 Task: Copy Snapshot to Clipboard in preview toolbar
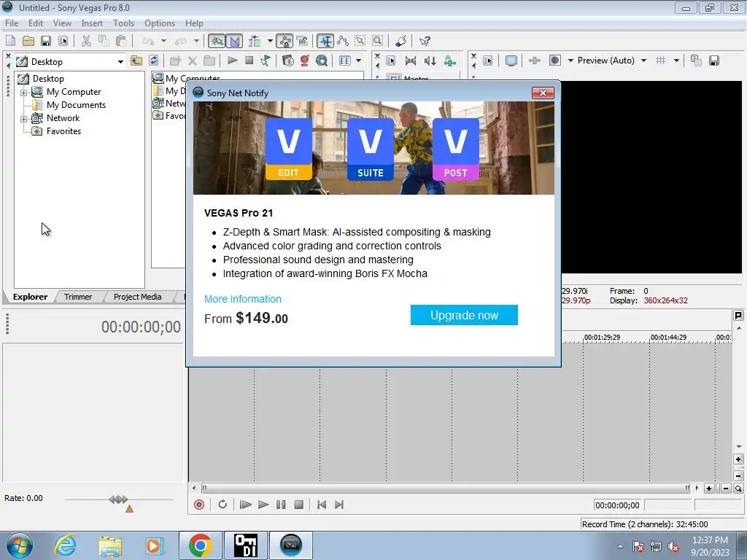(695, 61)
